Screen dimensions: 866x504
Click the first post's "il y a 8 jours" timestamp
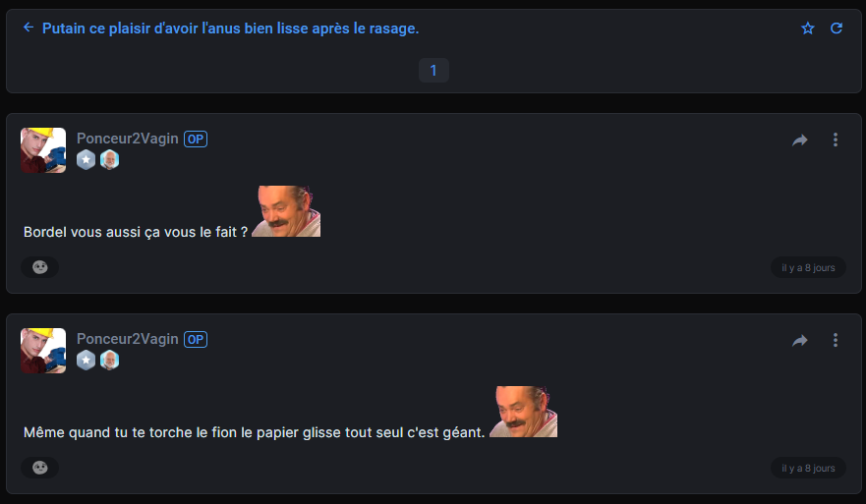[808, 268]
